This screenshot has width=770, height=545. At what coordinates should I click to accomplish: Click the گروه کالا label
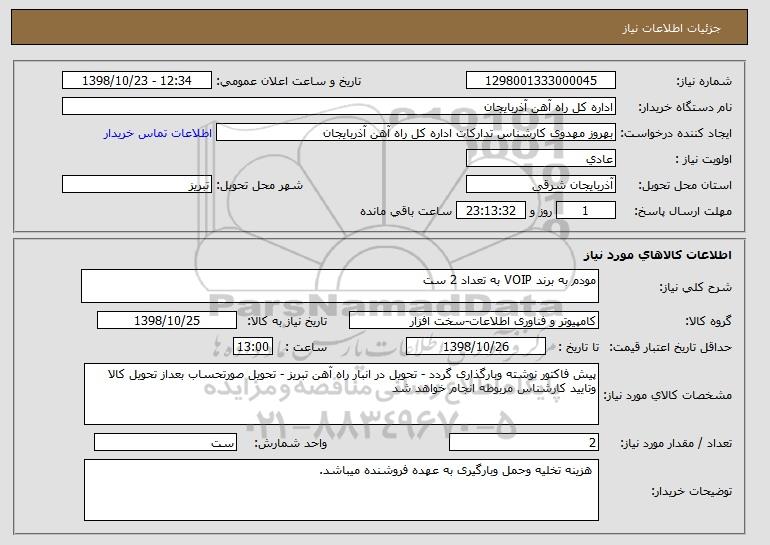tap(708, 321)
